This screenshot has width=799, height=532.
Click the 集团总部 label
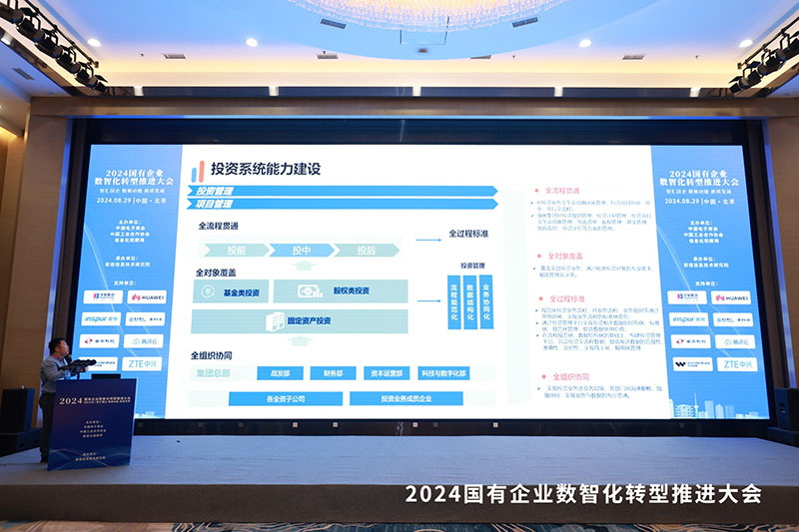point(213,373)
